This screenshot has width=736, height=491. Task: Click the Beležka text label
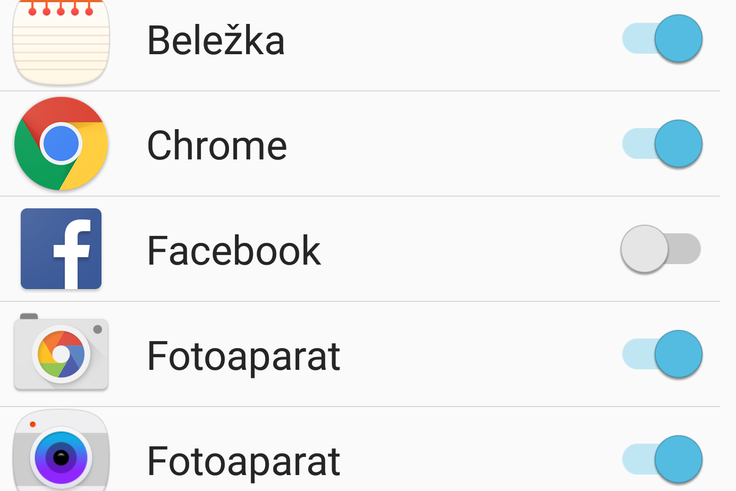point(216,39)
